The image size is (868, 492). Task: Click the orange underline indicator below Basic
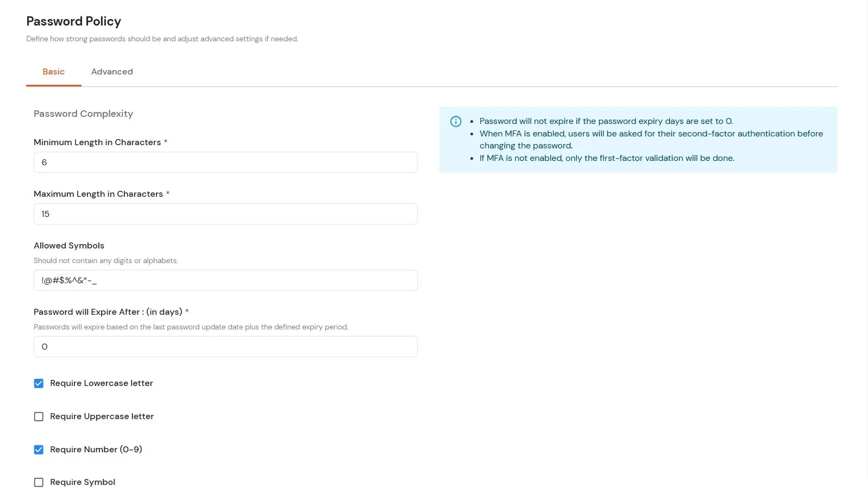[53, 85]
